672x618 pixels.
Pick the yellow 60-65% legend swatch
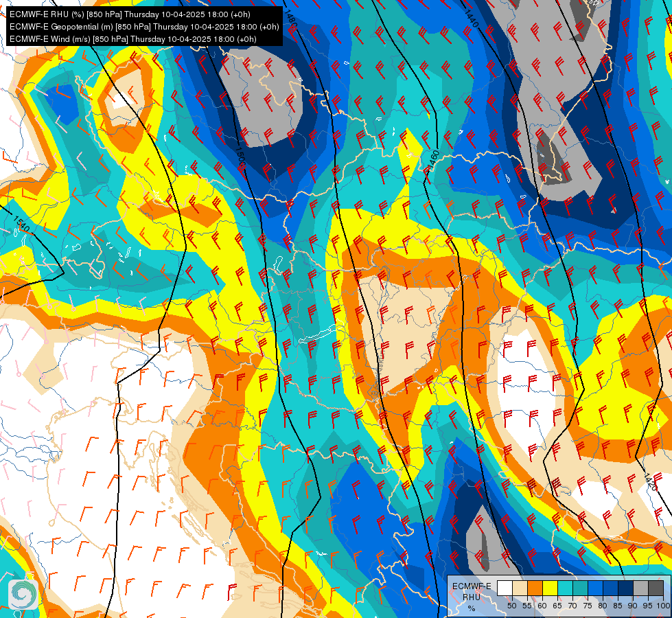click(550, 588)
